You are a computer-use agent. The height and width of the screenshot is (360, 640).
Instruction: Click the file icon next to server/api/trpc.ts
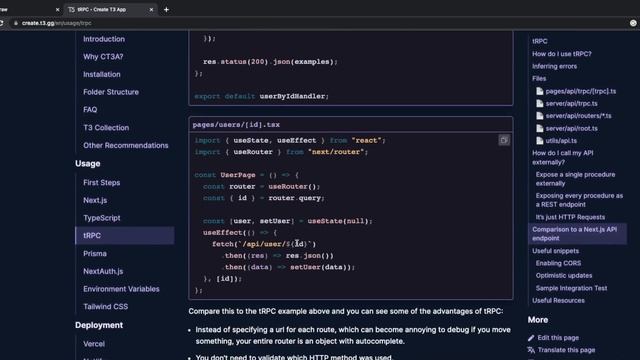coord(540,104)
